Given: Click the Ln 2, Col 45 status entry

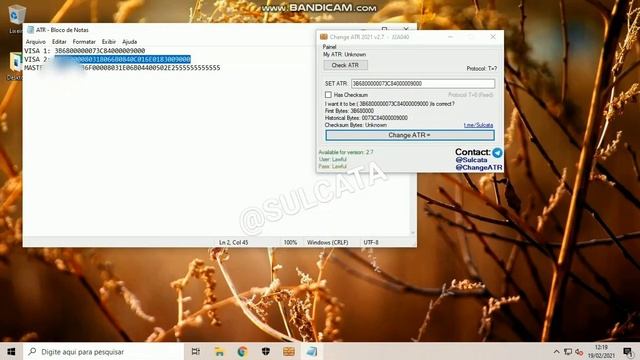Looking at the screenshot, I should (233, 242).
